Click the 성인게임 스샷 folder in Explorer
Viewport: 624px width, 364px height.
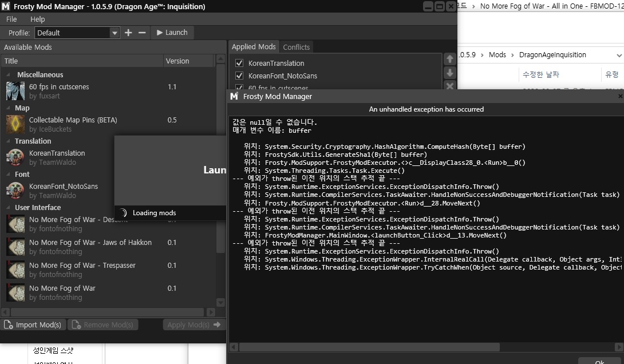[x=53, y=350]
